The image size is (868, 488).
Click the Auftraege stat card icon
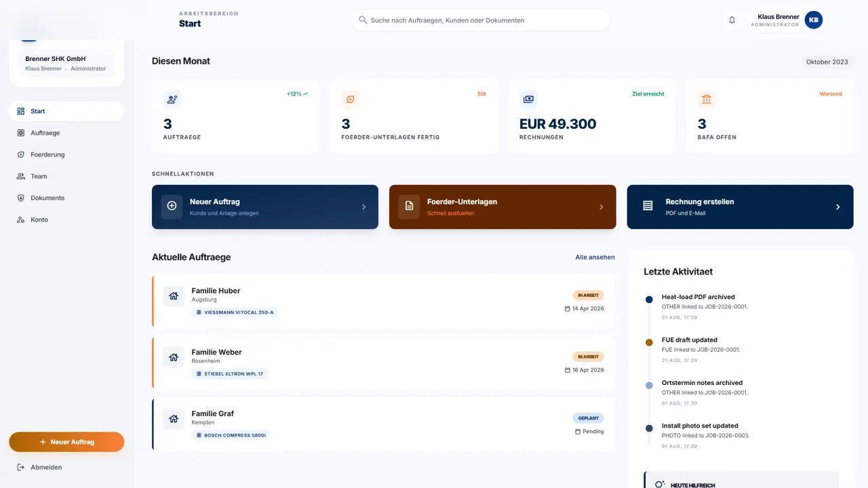tap(172, 100)
